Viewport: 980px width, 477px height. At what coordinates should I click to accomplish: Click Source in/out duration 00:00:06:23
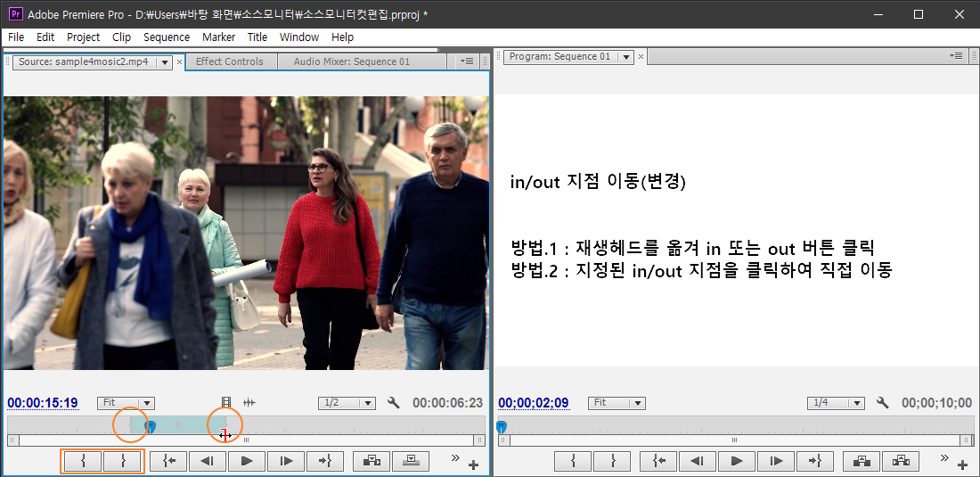(x=448, y=403)
